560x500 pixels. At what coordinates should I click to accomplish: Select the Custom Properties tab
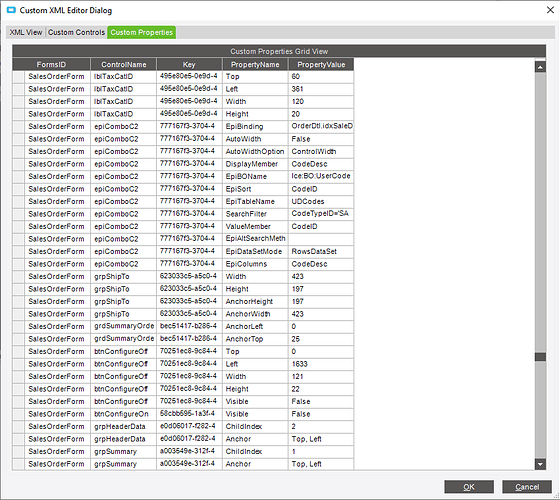(141, 32)
